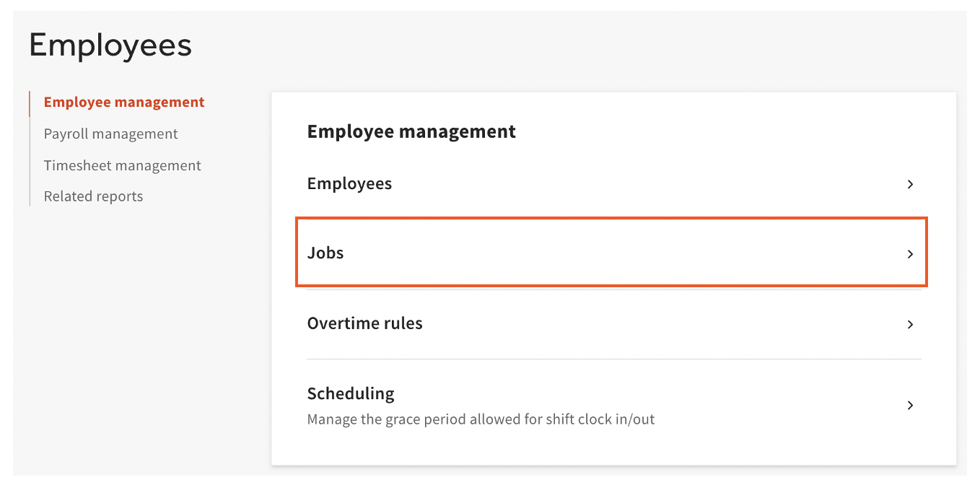Click the orange highlight border around Jobs

coord(612,217)
